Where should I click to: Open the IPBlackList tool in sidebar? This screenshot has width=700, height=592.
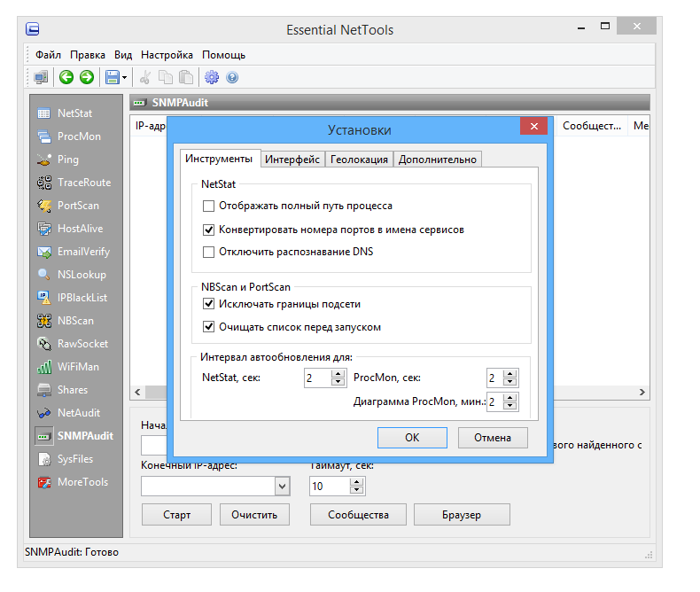click(x=73, y=298)
